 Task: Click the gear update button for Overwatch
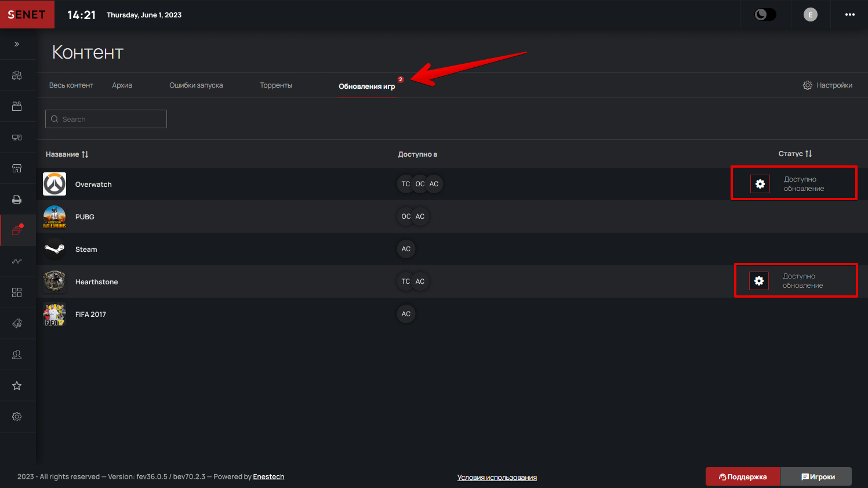(x=760, y=184)
